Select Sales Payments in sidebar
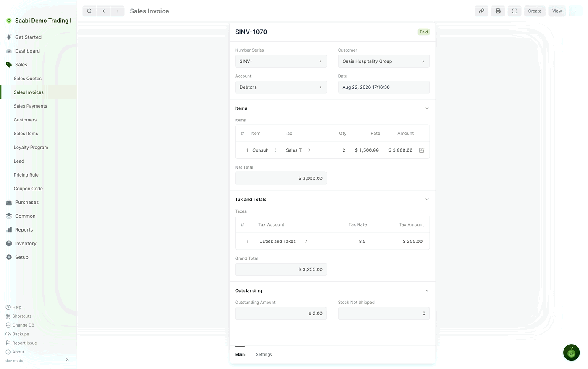Image resolution: width=588 pixels, height=369 pixels. [x=30, y=106]
